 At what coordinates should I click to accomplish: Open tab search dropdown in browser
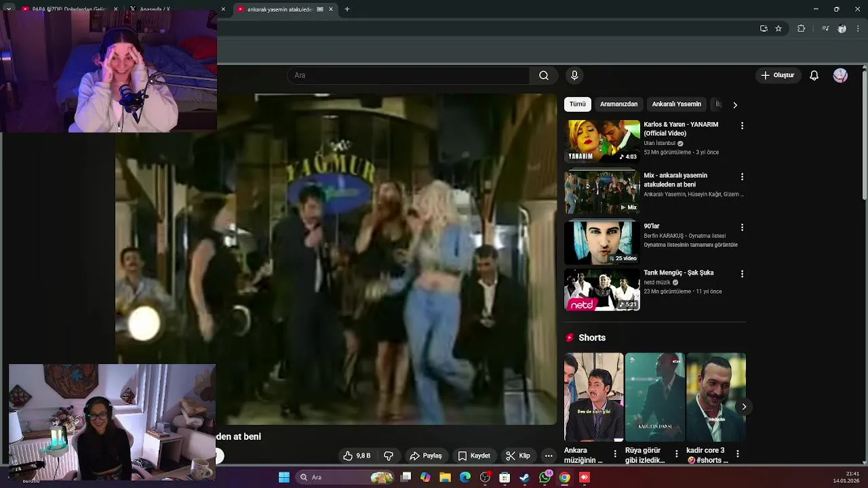tap(9, 9)
